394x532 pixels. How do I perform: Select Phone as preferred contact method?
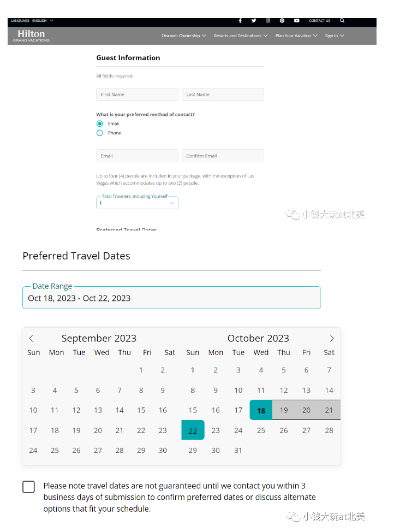(100, 133)
